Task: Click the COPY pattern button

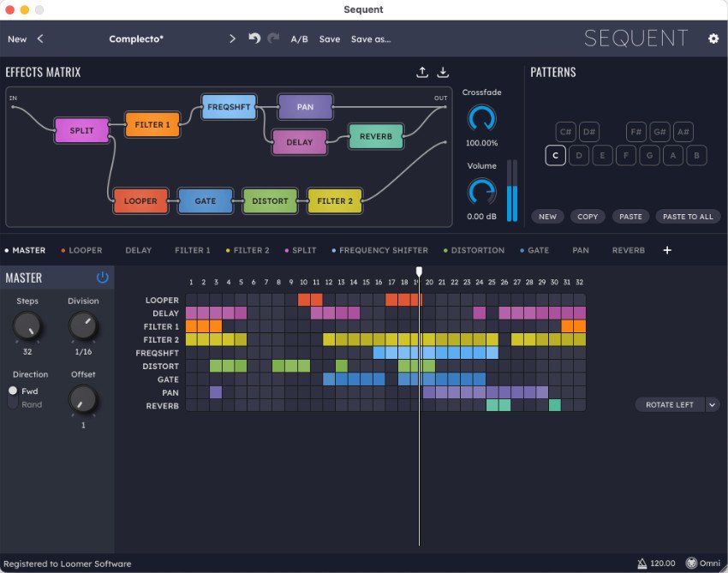Action: [x=588, y=217]
